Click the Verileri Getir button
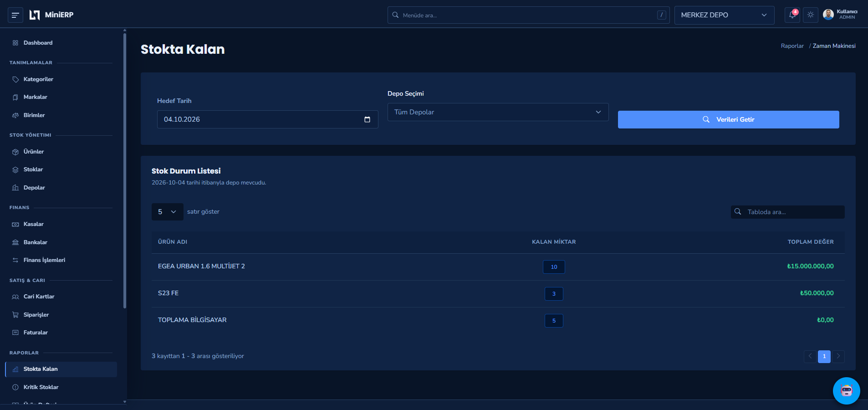868x410 pixels. tap(728, 119)
